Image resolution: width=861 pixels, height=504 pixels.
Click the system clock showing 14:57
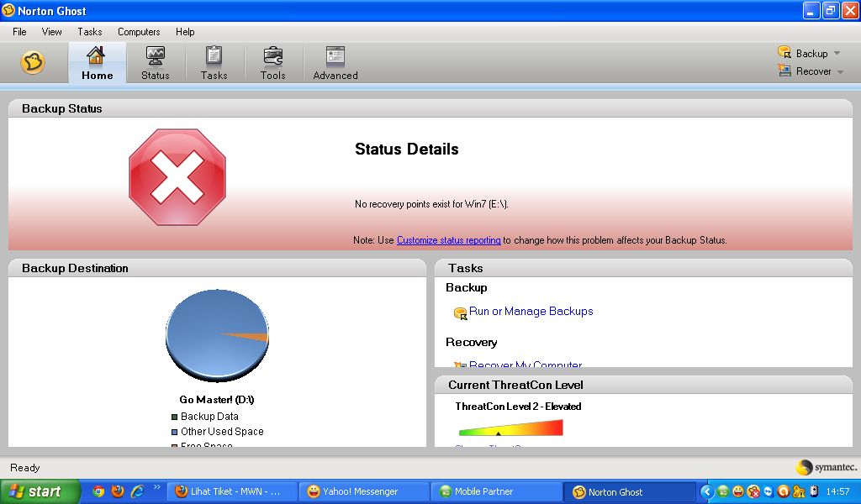pyautogui.click(x=837, y=492)
